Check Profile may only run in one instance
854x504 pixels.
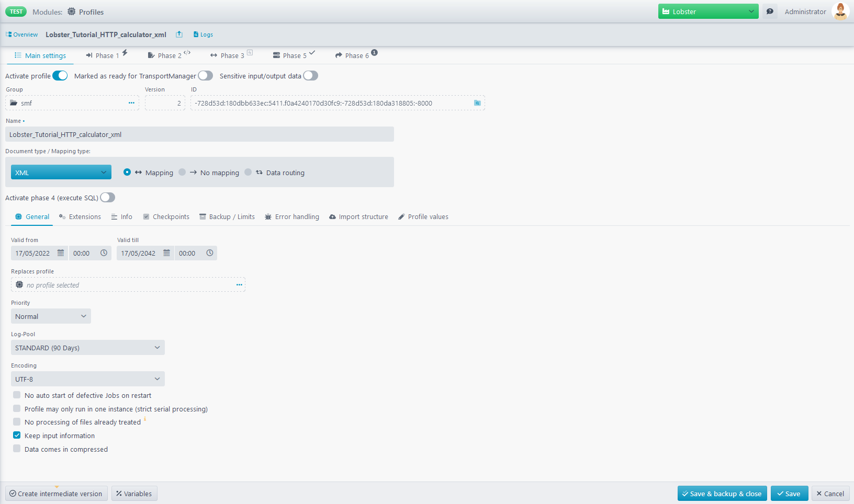pyautogui.click(x=17, y=408)
